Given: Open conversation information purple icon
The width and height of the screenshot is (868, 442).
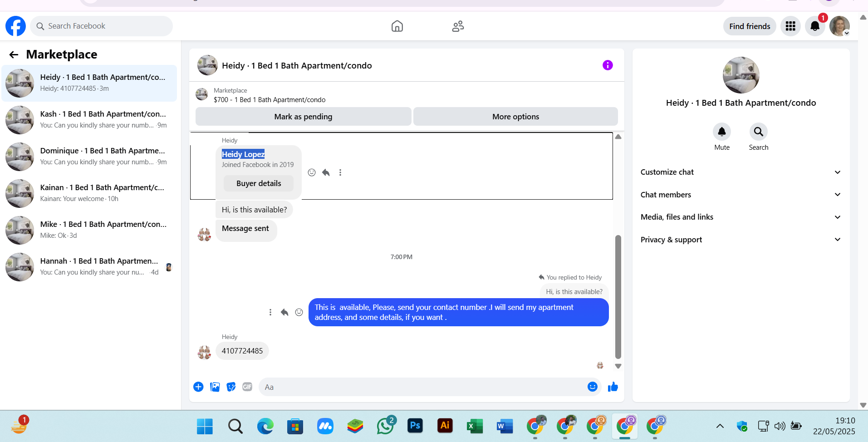Looking at the screenshot, I should pyautogui.click(x=608, y=65).
